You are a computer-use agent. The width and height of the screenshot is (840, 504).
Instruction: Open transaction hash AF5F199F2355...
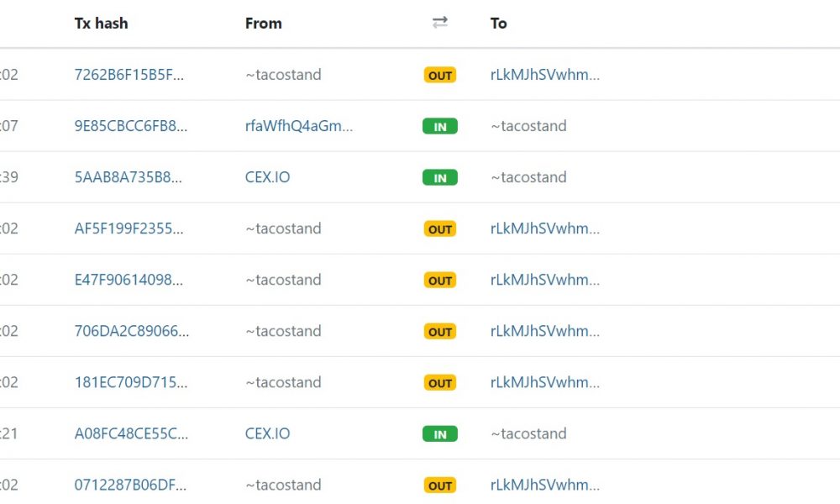(129, 228)
